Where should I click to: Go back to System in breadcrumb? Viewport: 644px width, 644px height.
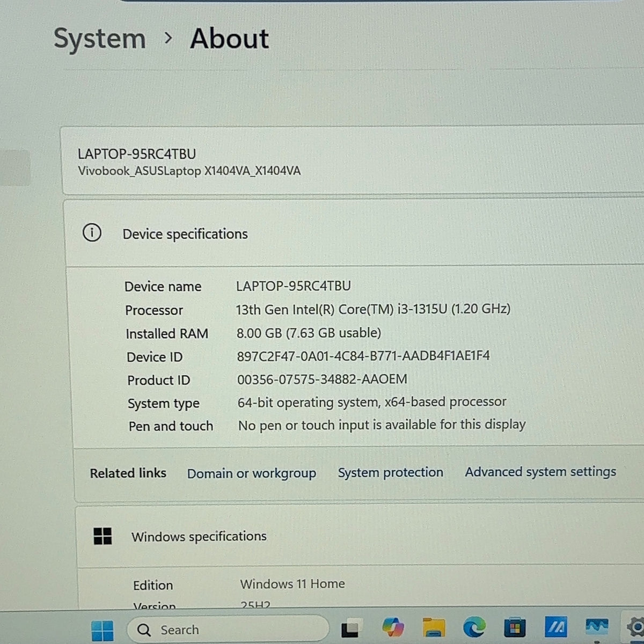coord(100,39)
